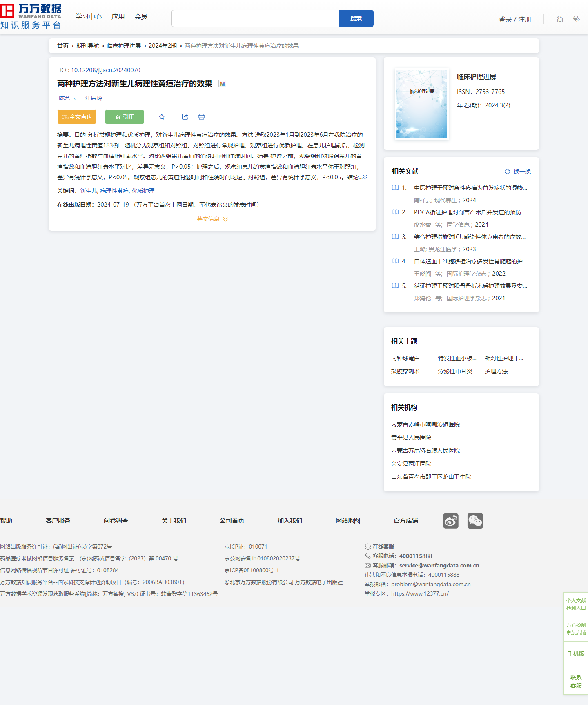The image size is (588, 705).
Task: Click the journal cover thumbnail
Action: point(422,104)
